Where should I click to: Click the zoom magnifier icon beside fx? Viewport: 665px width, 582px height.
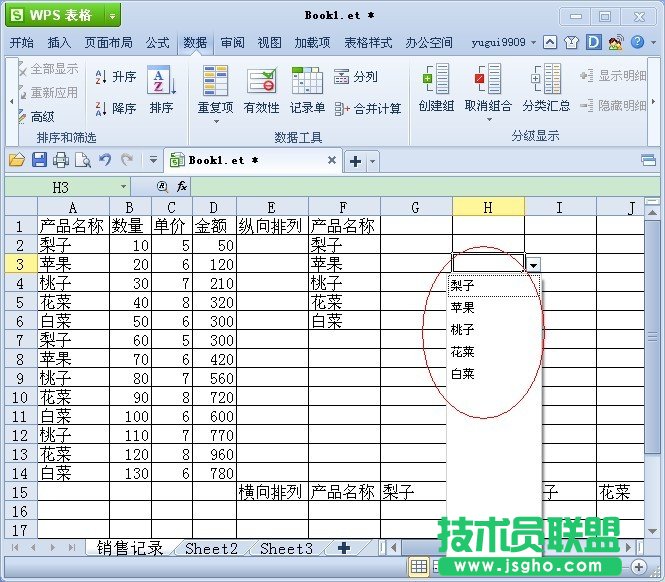[x=162, y=186]
